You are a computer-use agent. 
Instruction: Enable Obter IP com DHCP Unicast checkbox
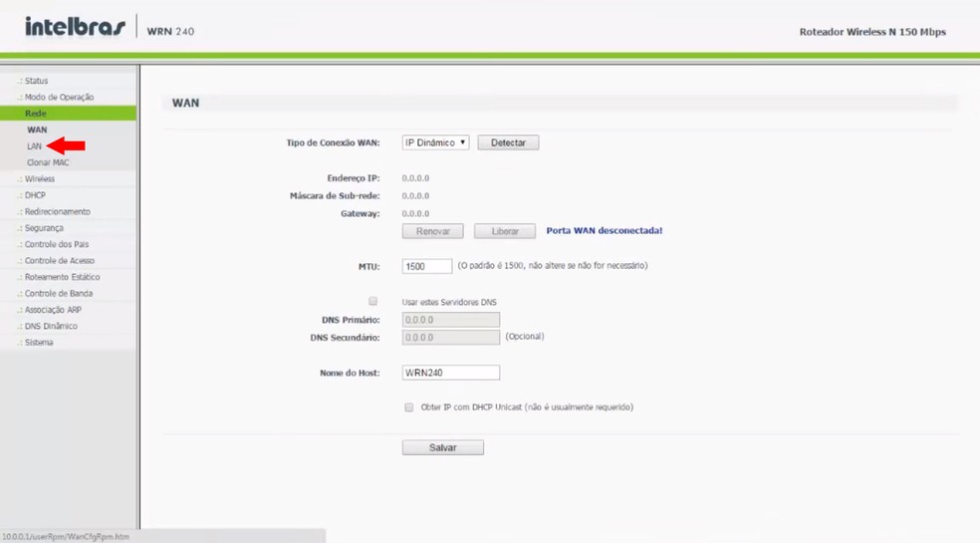[x=408, y=407]
